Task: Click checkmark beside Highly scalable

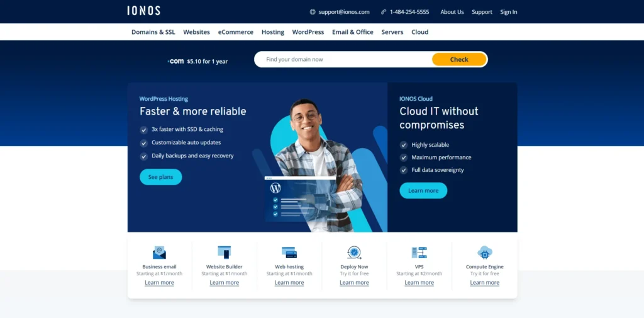Action: click(x=404, y=145)
